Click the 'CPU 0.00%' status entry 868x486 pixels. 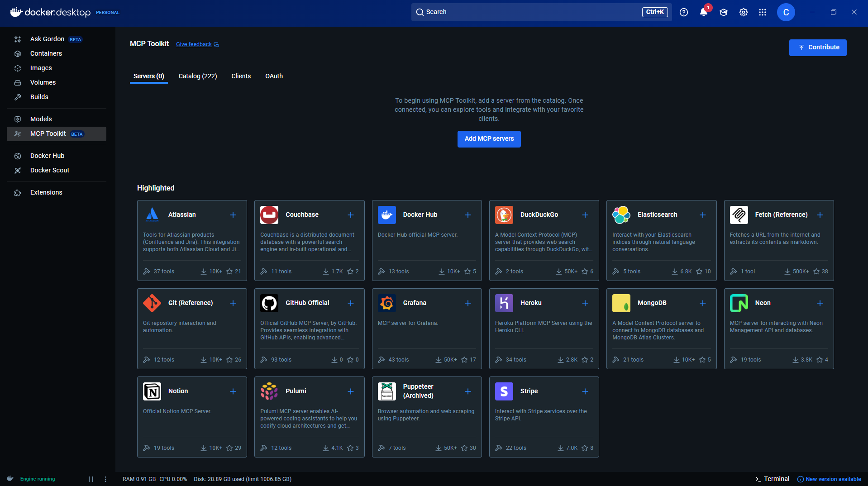(173, 479)
